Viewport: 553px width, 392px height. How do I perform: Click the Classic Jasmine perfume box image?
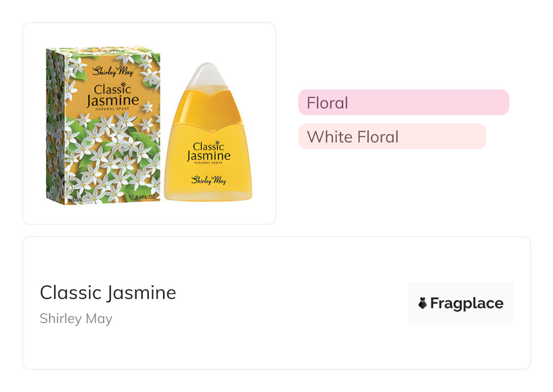pyautogui.click(x=104, y=126)
